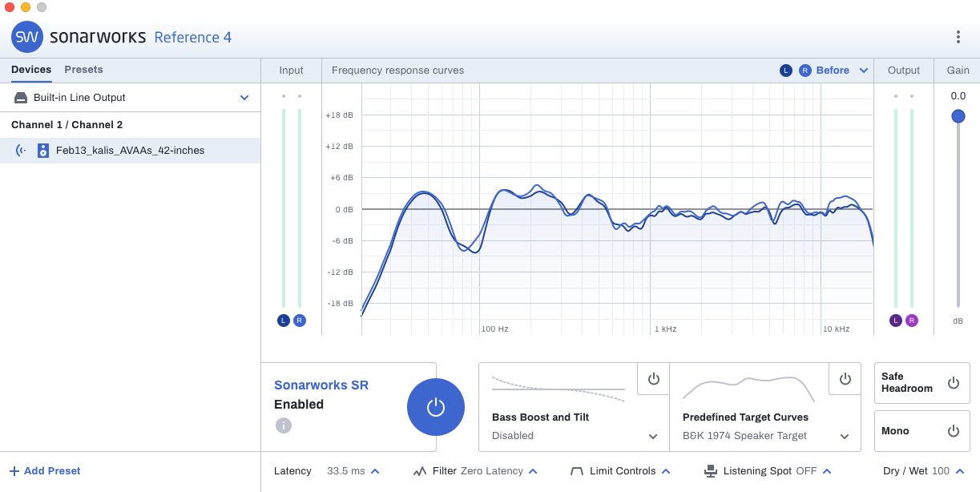Click the Sonarworks SW logo

click(27, 37)
